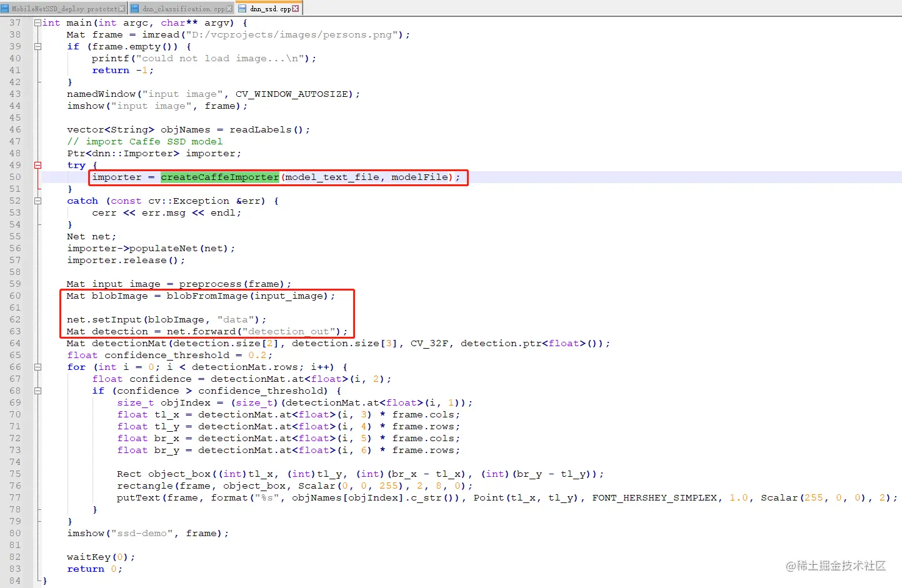Click line number 84 in the margin

pyautogui.click(x=15, y=581)
